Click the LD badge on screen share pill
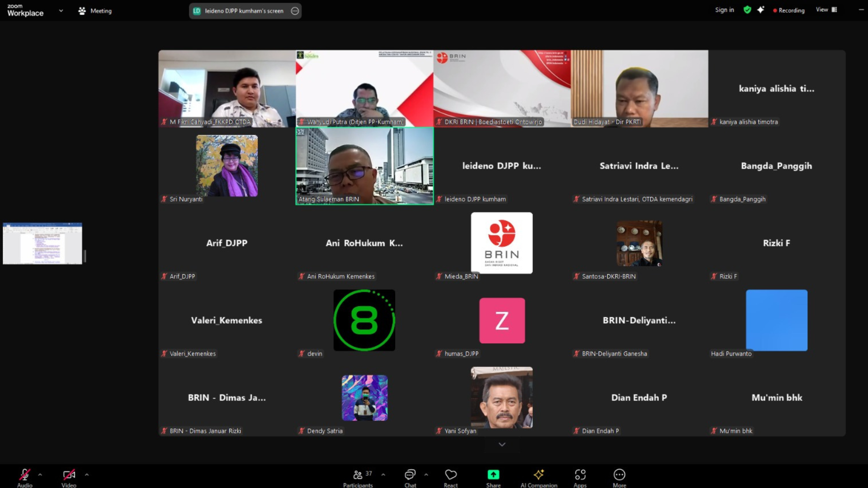 click(197, 11)
